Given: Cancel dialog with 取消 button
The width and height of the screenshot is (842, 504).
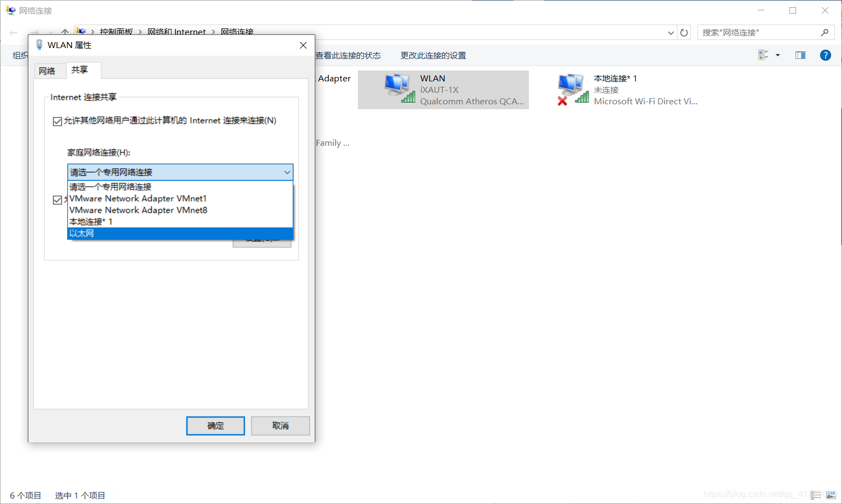Looking at the screenshot, I should (280, 426).
